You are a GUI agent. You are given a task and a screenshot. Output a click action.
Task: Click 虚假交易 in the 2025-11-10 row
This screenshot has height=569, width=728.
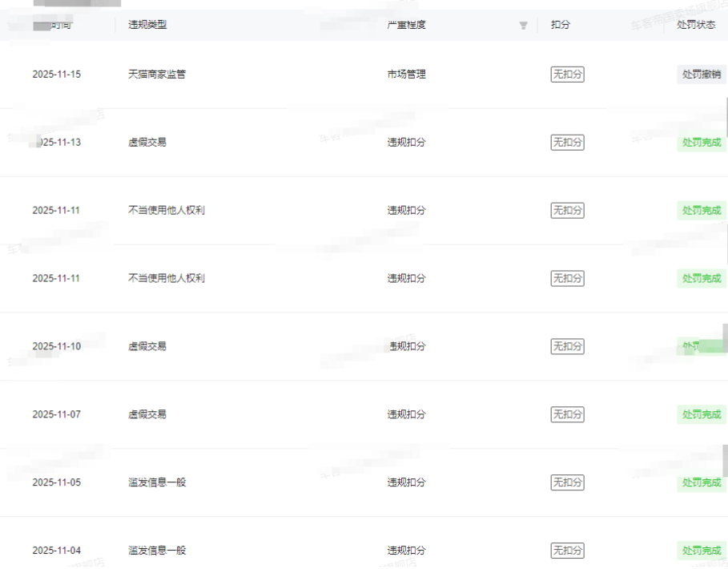coord(147,346)
